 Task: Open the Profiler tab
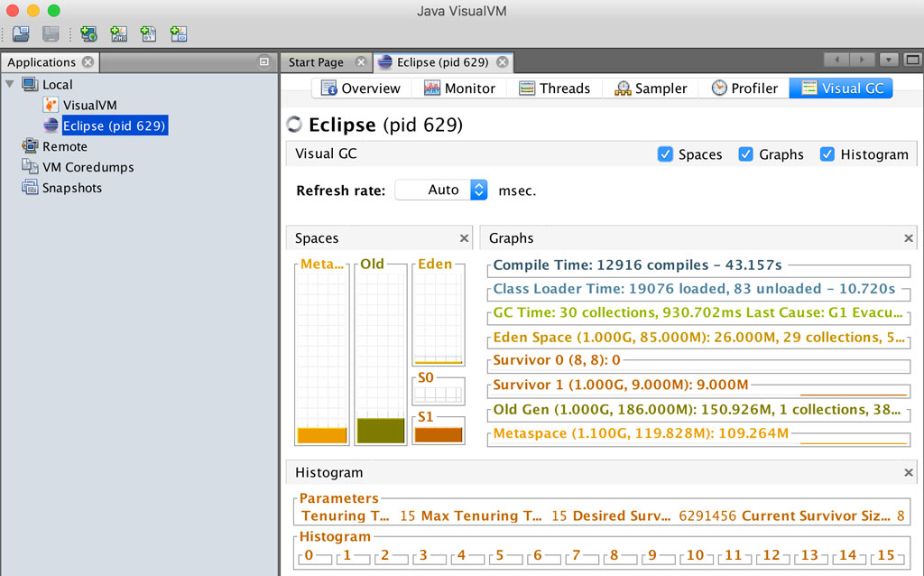(744, 88)
